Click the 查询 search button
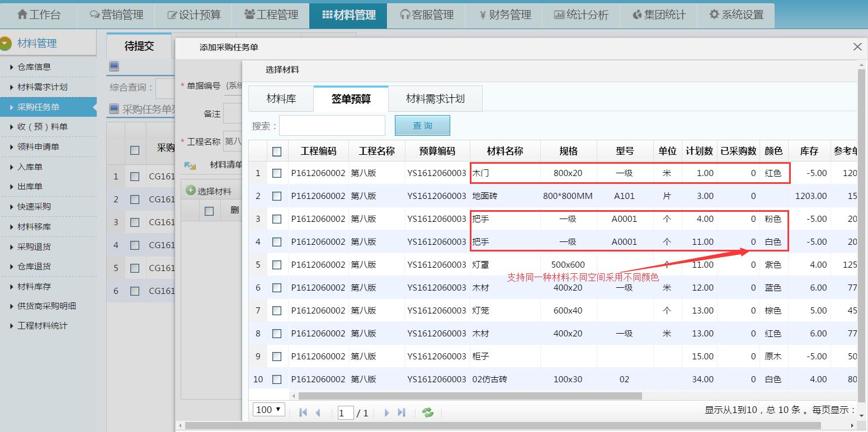 pyautogui.click(x=422, y=126)
